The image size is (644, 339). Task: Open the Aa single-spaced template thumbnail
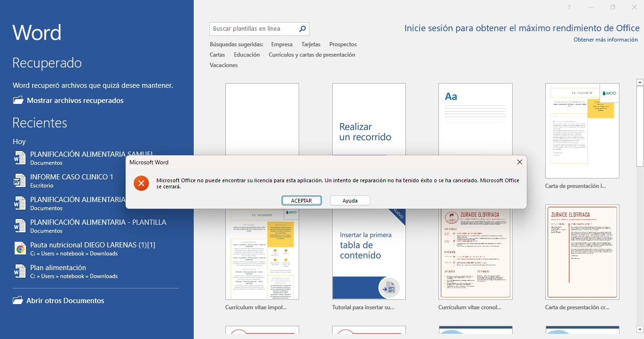(475, 120)
